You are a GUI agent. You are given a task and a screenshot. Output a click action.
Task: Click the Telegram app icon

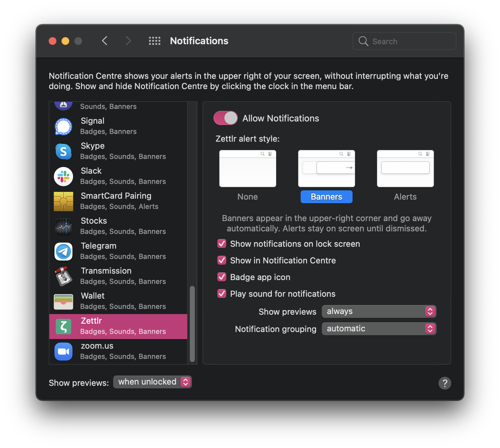coord(63,252)
